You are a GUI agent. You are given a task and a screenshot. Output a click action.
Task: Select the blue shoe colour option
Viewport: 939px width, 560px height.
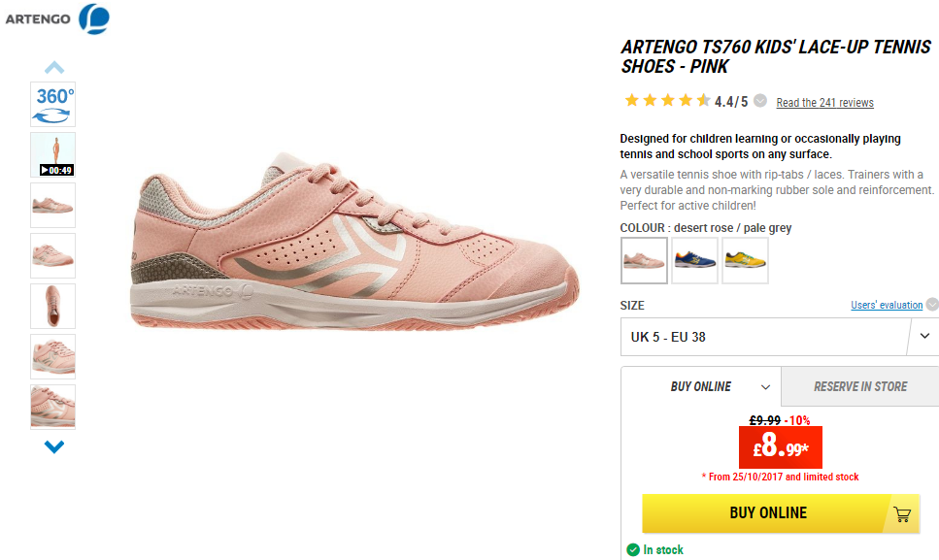click(694, 260)
